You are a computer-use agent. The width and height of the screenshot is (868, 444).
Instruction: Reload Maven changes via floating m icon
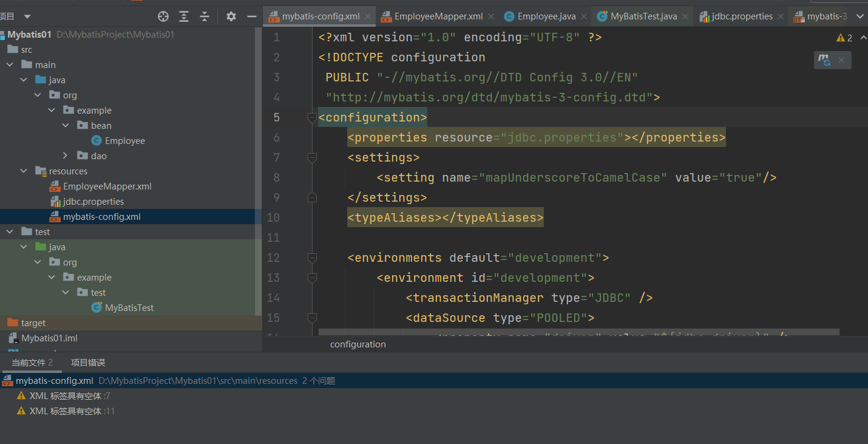click(x=824, y=60)
